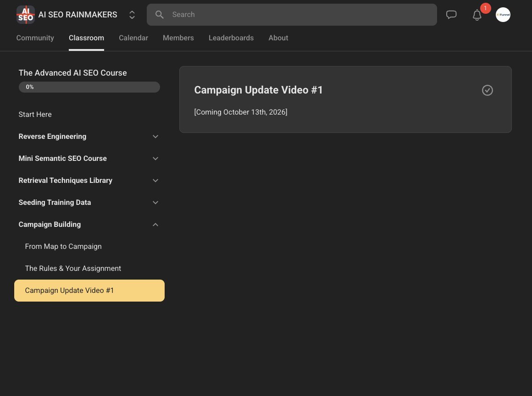Click the Campaign Building section label
Screen dimensions: 532x396
click(x=50, y=225)
